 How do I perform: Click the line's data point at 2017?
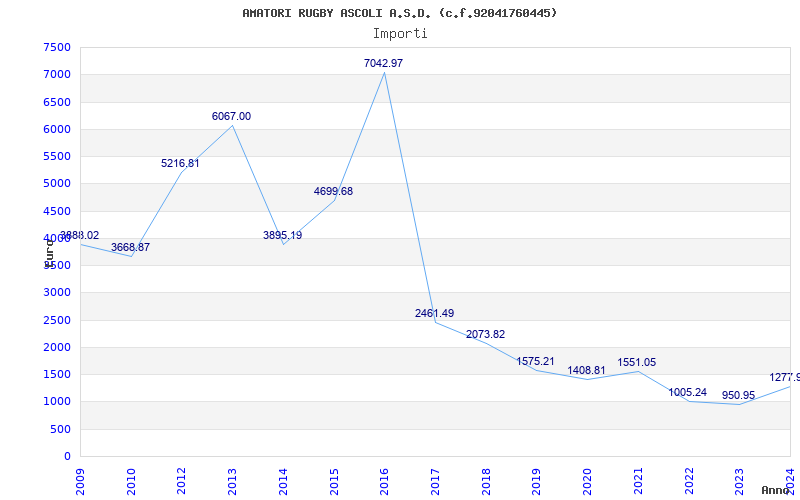[435, 322]
